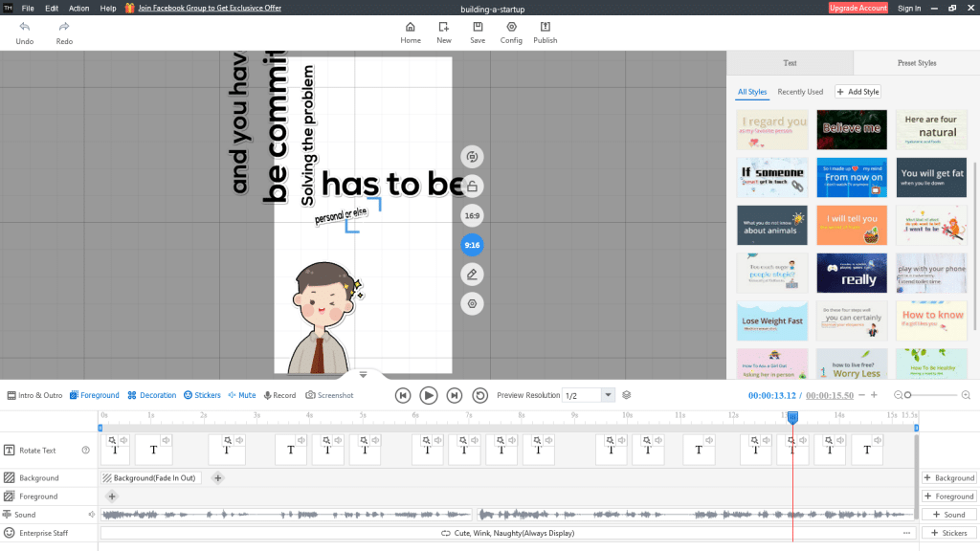Toggle the Mute option

coord(241,395)
